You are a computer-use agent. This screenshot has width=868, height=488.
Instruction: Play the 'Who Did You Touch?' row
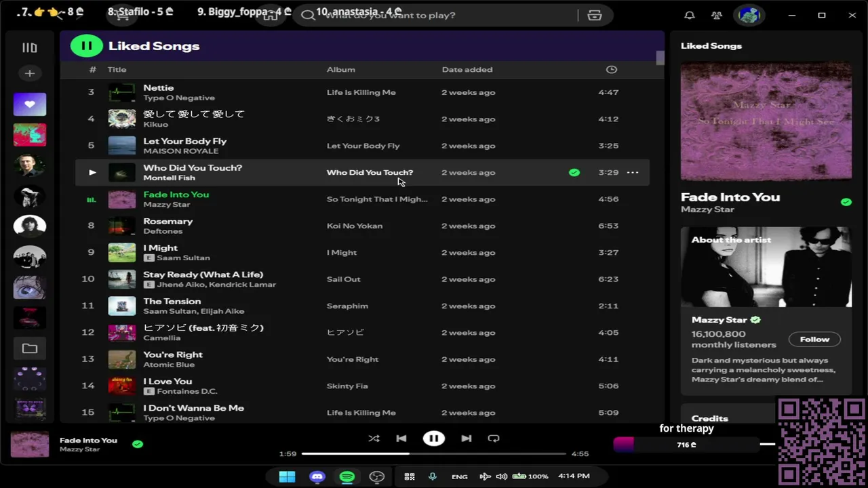(92, 172)
